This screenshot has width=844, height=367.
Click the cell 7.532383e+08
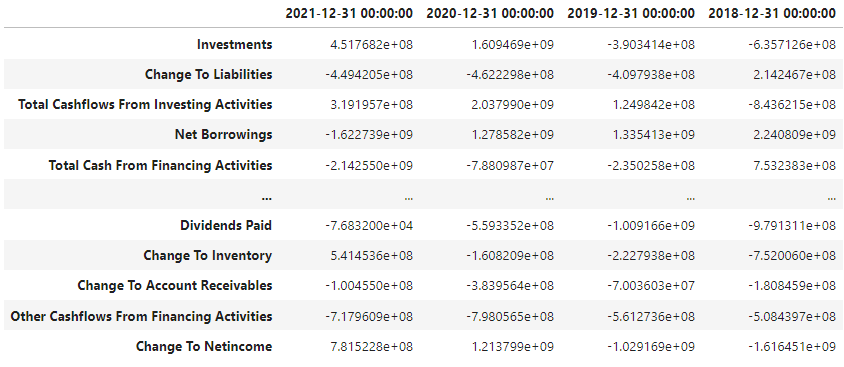click(794, 165)
